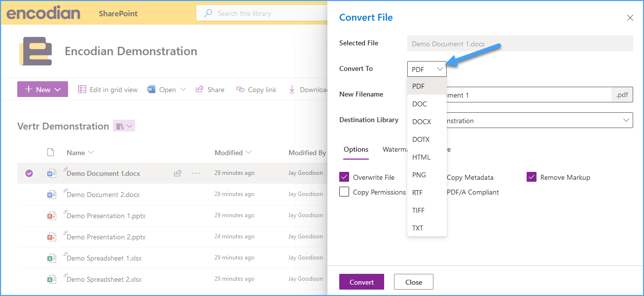Click the .pdf extension suffix box
Viewport: 644px width, 296px height.
[622, 95]
